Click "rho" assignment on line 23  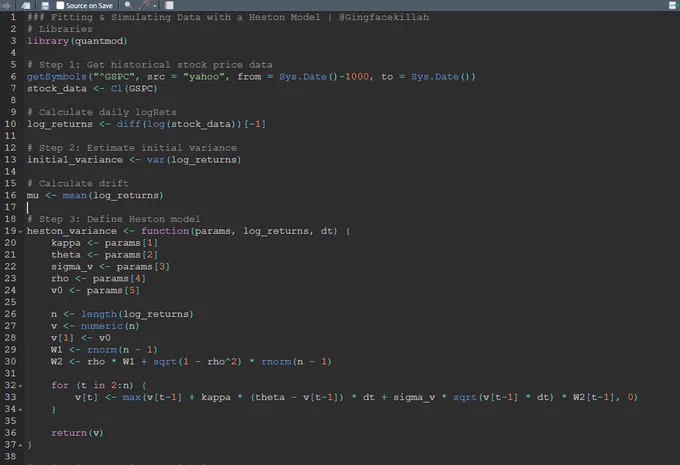(60, 278)
